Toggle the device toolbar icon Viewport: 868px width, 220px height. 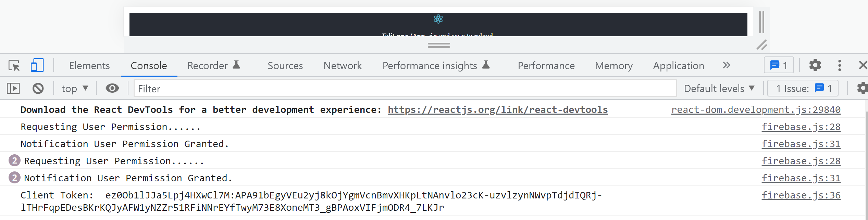pyautogui.click(x=37, y=65)
